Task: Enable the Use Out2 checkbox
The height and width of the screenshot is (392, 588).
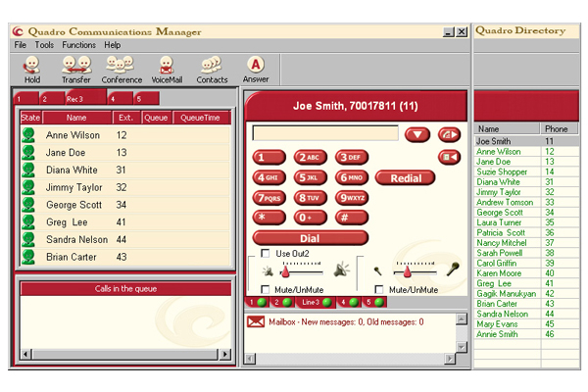Action: (x=266, y=254)
